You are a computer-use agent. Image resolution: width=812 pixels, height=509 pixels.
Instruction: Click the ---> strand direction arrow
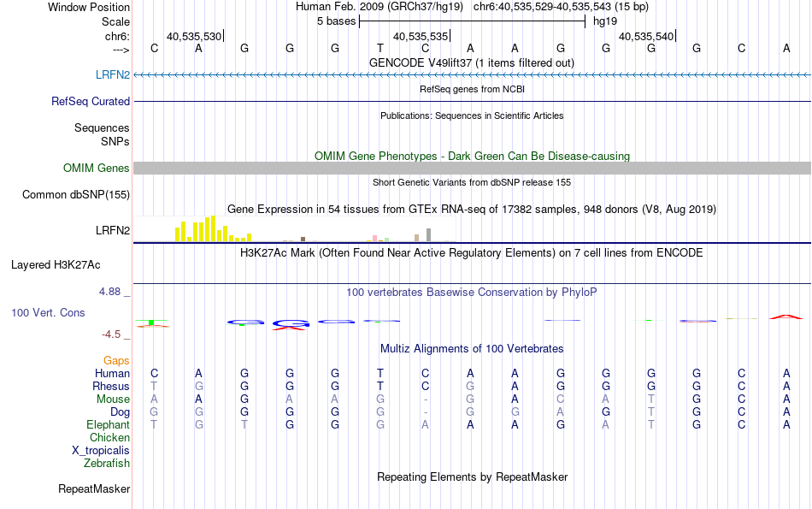121,50
